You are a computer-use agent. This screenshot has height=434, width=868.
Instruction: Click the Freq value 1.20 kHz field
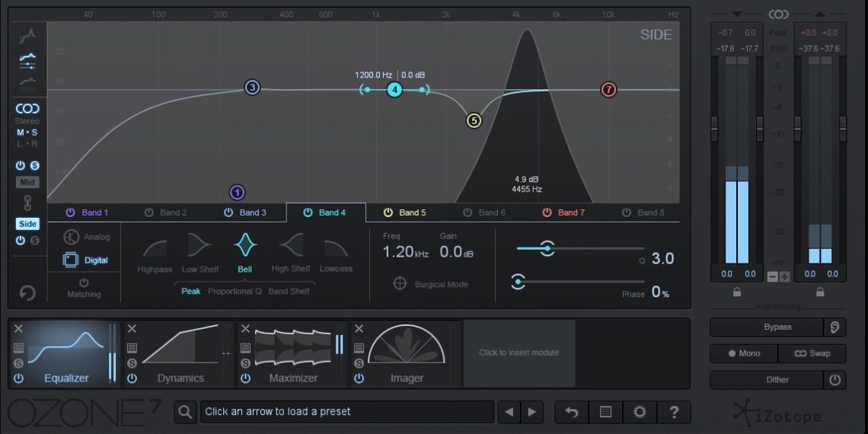[x=405, y=252]
